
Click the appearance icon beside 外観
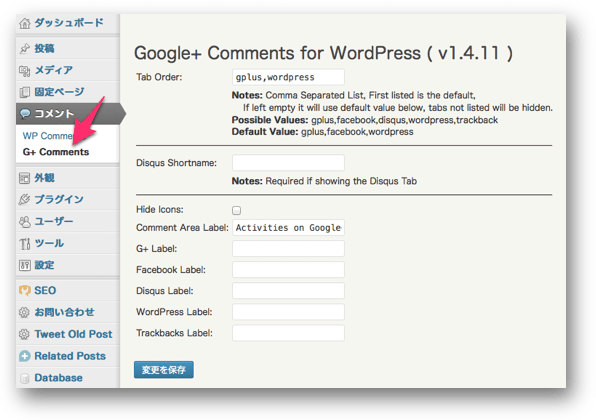[x=25, y=178]
